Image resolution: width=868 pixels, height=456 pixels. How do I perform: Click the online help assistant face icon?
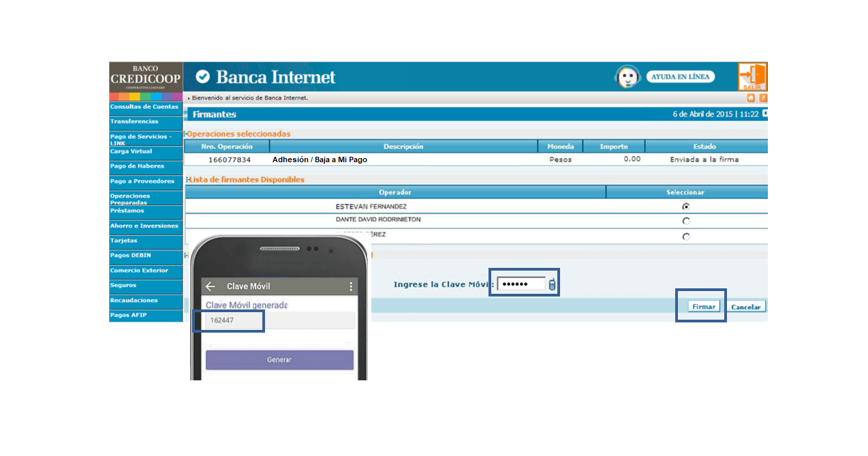click(627, 77)
